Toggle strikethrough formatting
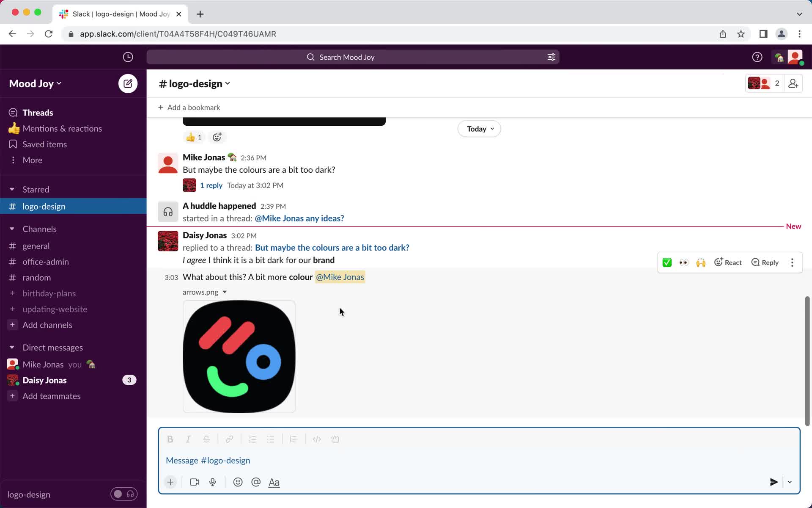 tap(206, 439)
